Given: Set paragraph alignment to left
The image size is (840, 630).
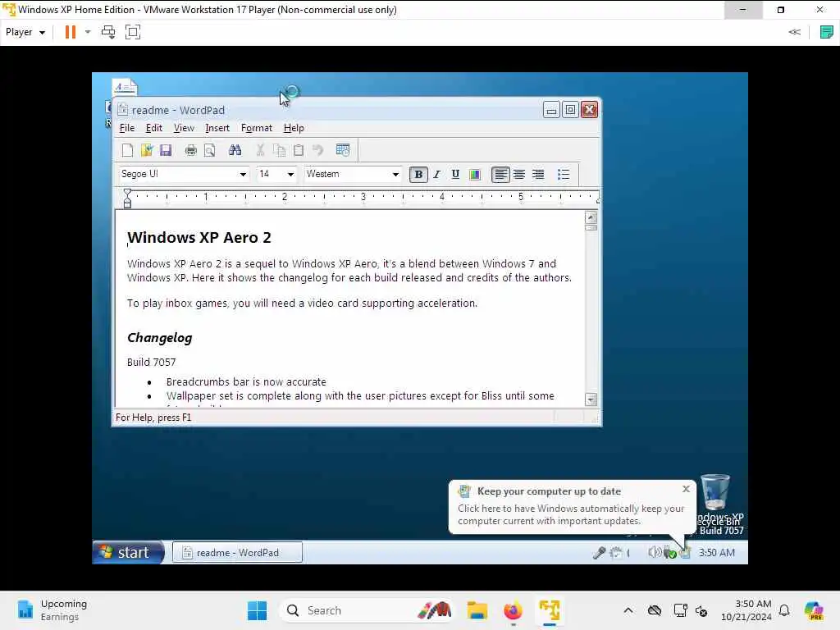Looking at the screenshot, I should pos(500,175).
